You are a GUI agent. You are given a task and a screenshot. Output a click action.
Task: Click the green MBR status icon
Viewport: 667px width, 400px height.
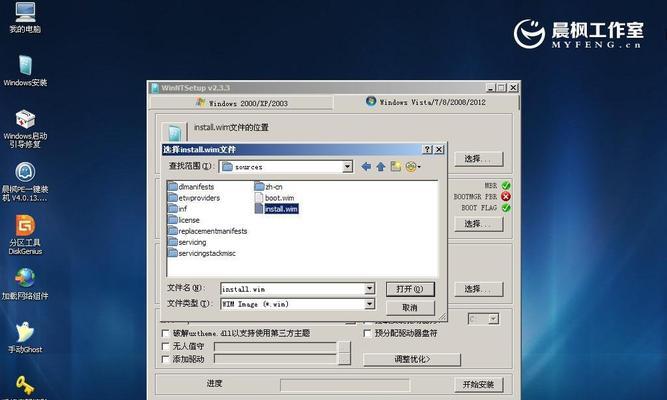(506, 186)
